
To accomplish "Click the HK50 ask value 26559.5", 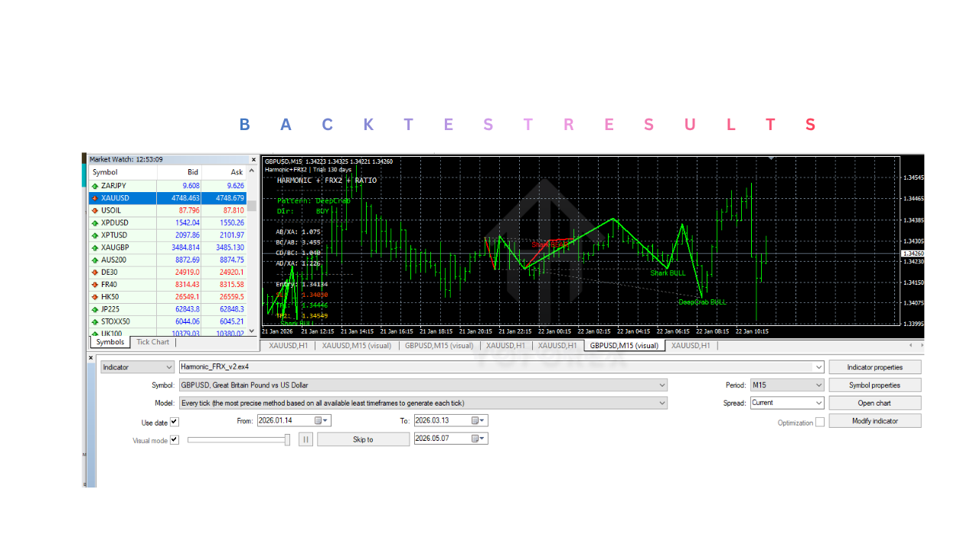I will pos(231,297).
